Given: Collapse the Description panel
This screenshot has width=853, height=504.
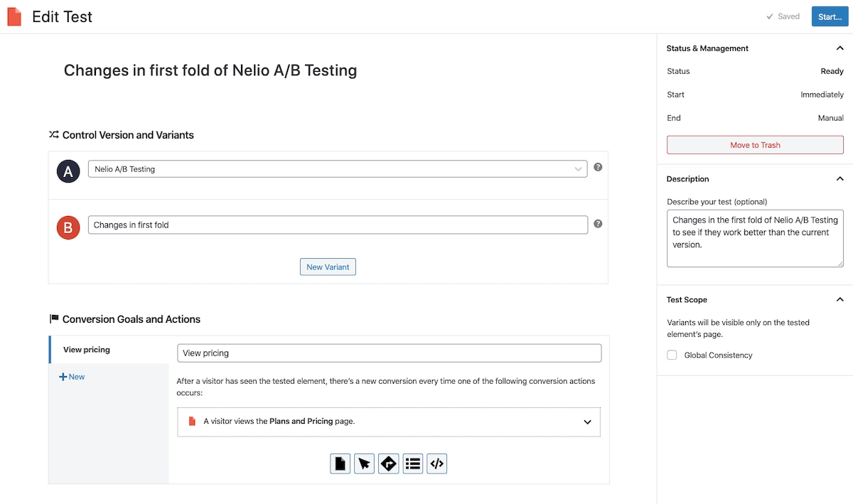Looking at the screenshot, I should (x=839, y=179).
